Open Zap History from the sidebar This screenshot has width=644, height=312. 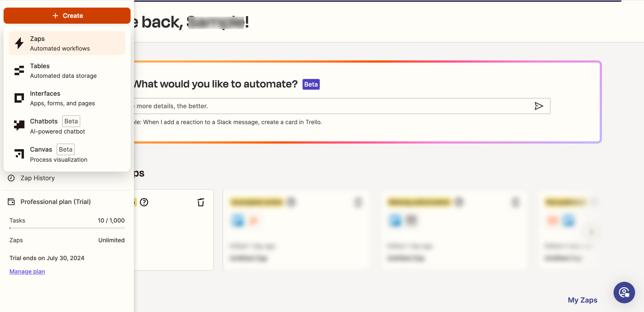coord(37,178)
